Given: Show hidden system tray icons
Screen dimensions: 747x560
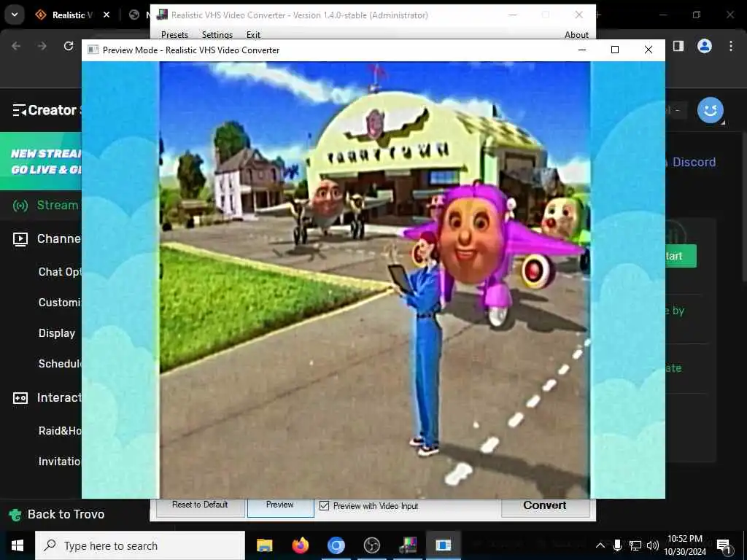Looking at the screenshot, I should 600,545.
